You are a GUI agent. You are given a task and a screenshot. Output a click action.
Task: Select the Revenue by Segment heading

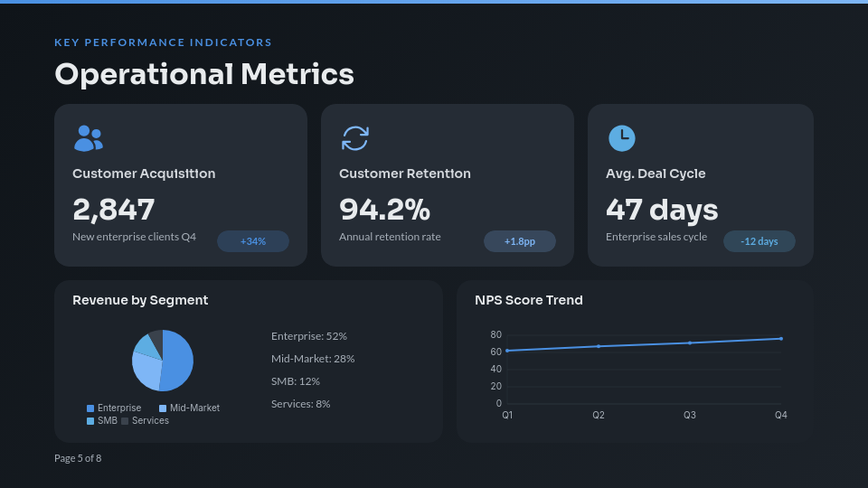pos(140,300)
